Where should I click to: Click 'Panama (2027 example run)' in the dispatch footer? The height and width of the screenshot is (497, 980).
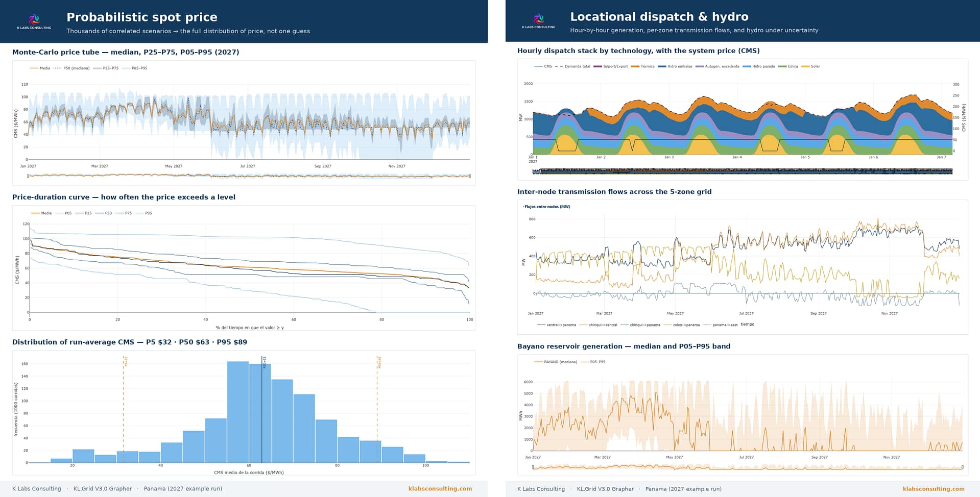point(683,489)
